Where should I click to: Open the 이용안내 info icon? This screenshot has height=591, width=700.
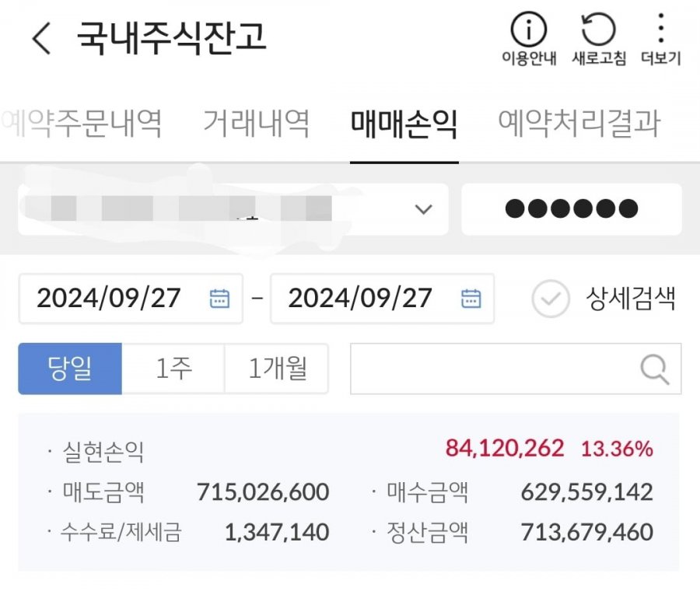529,31
